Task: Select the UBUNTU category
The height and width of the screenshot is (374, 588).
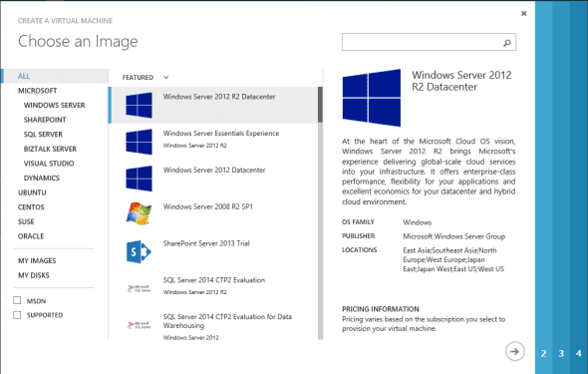Action: click(x=32, y=192)
